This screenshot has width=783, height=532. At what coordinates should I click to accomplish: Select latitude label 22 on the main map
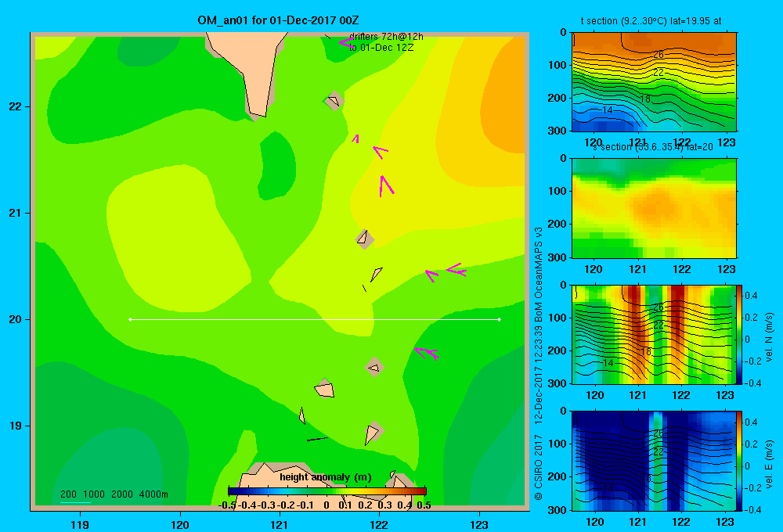(x=16, y=107)
